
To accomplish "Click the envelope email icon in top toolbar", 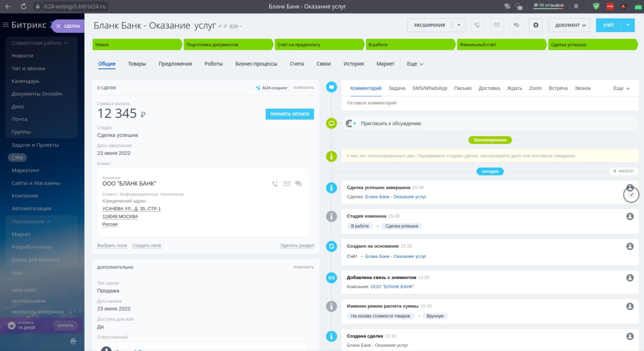I will click(496, 25).
